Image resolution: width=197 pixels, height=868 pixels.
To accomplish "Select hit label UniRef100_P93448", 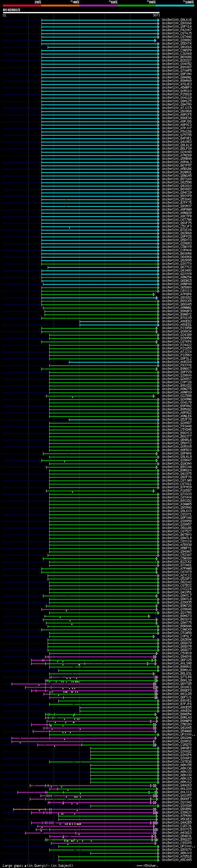I will pos(176,426).
